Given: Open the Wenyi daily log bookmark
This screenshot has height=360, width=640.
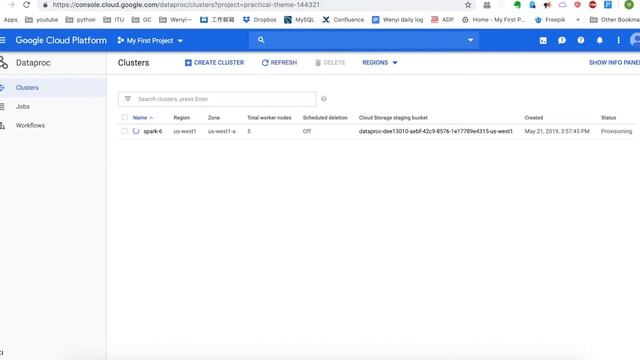Looking at the screenshot, I should coord(398,20).
